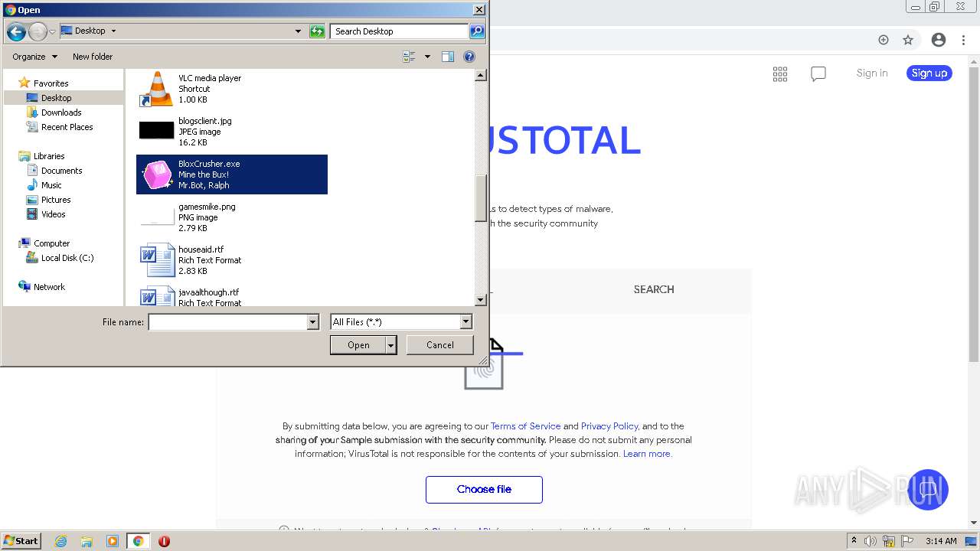The height and width of the screenshot is (551, 980).
Task: Show the preview pane icon
Action: point(448,57)
